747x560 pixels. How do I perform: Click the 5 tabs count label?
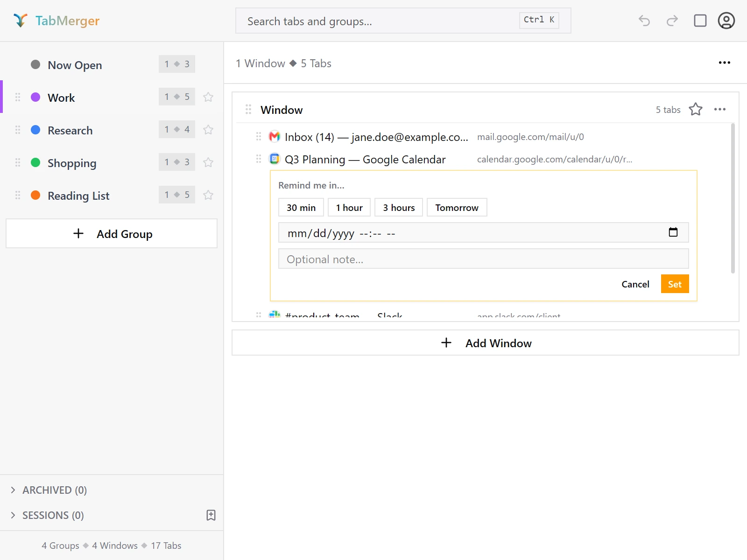point(668,110)
